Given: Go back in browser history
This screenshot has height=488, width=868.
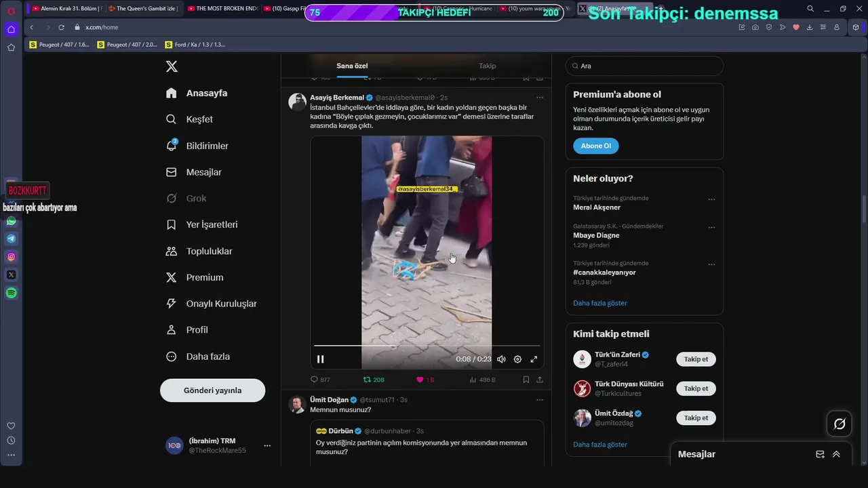Looking at the screenshot, I should (32, 27).
